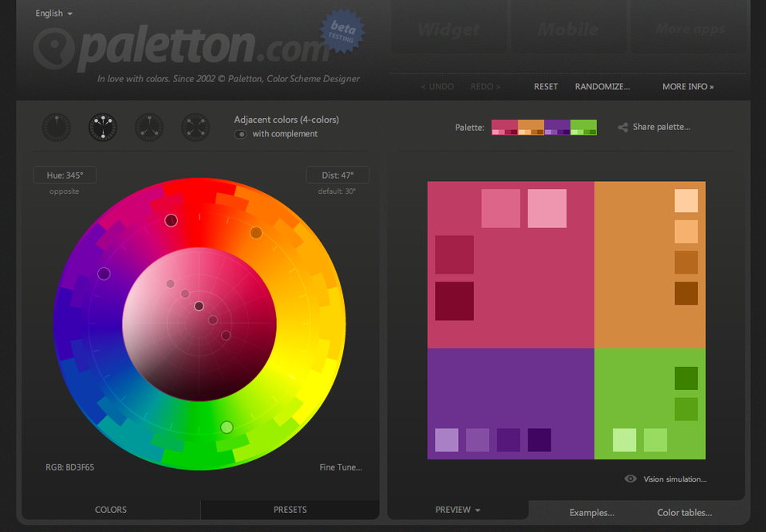Open MORE INFO link
Image resolution: width=766 pixels, height=532 pixels.
point(688,86)
